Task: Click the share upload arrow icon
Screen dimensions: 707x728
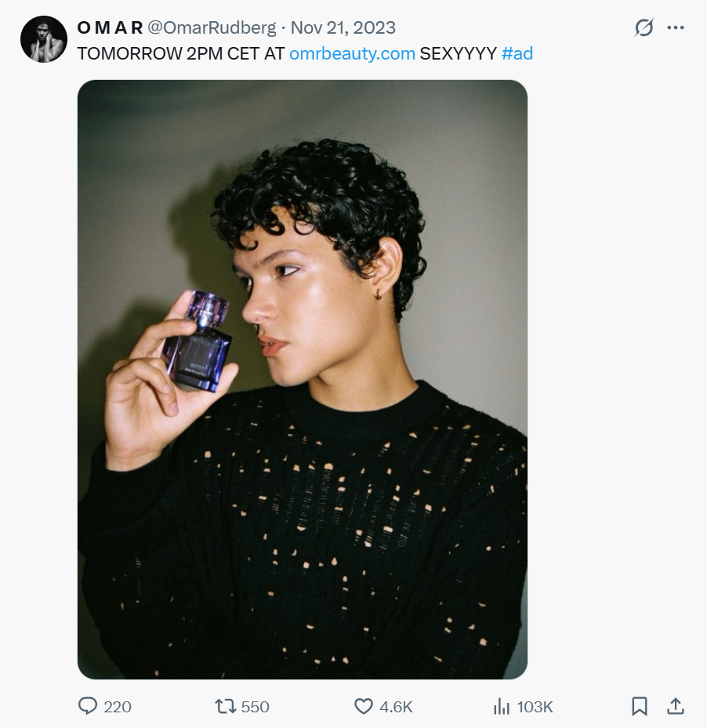Action: (x=675, y=706)
